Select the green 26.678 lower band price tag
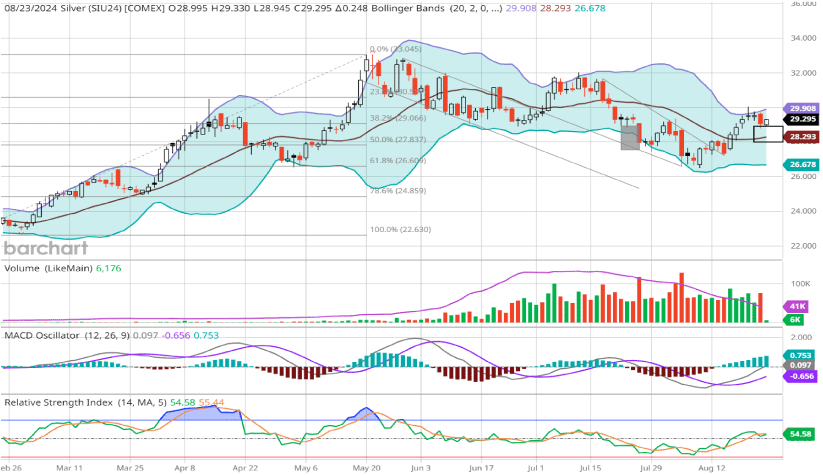The height and width of the screenshot is (475, 823). coord(803,164)
